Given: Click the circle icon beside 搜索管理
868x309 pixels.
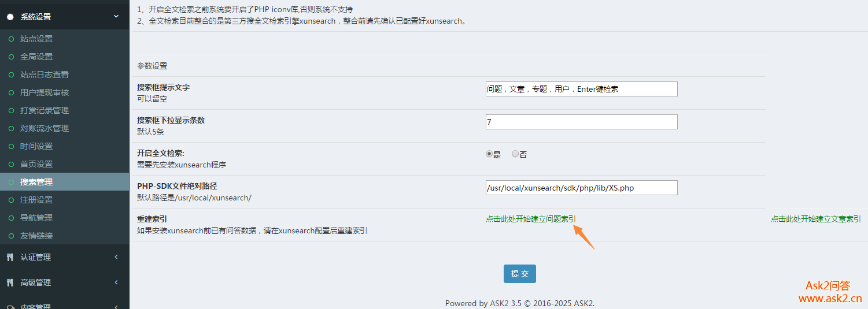Looking at the screenshot, I should [11, 182].
